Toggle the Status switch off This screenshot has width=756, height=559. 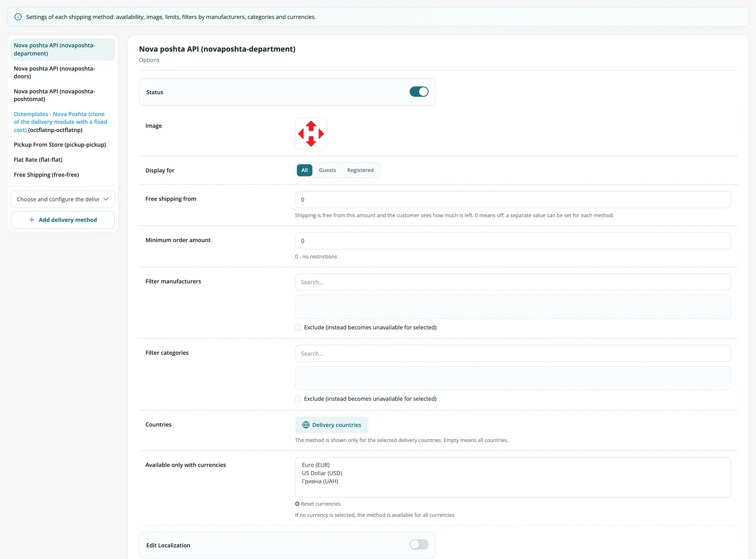tap(419, 92)
